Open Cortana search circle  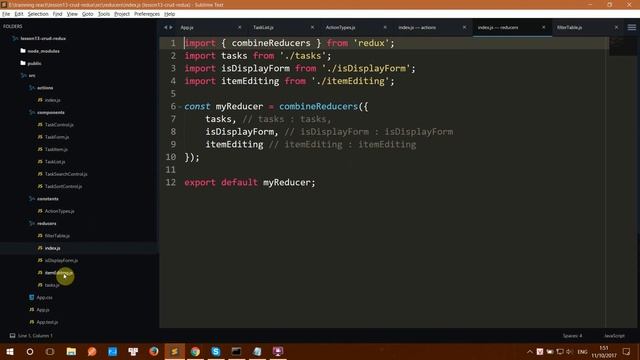(30, 351)
